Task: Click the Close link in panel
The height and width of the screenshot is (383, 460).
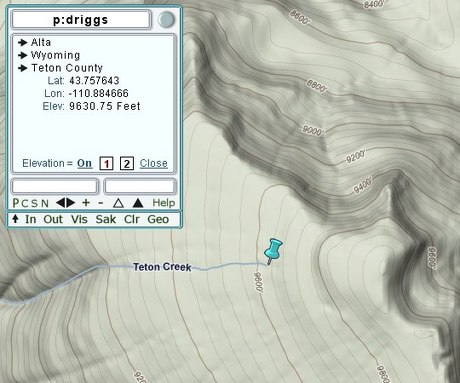Action: point(154,163)
